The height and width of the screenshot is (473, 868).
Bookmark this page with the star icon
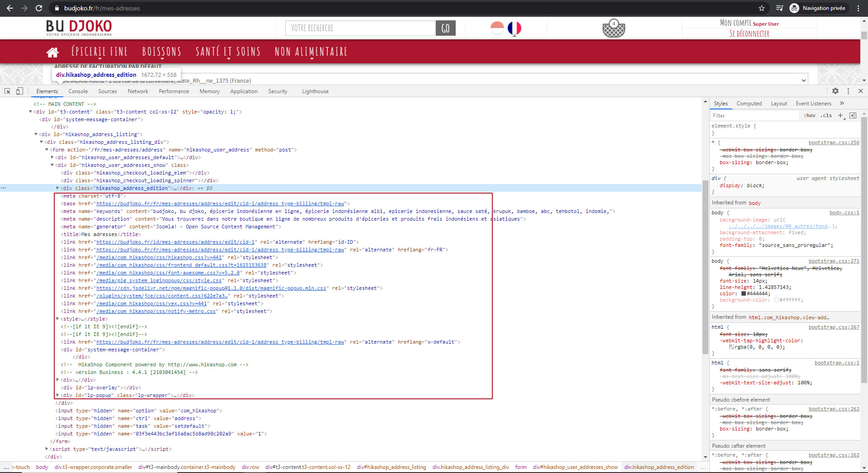(762, 8)
